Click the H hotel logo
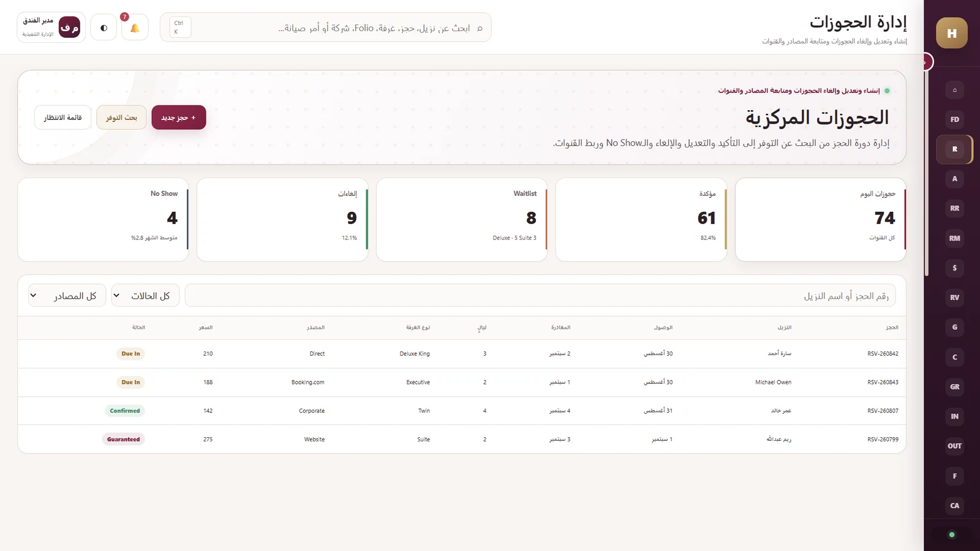Image resolution: width=980 pixels, height=551 pixels. coord(952,33)
